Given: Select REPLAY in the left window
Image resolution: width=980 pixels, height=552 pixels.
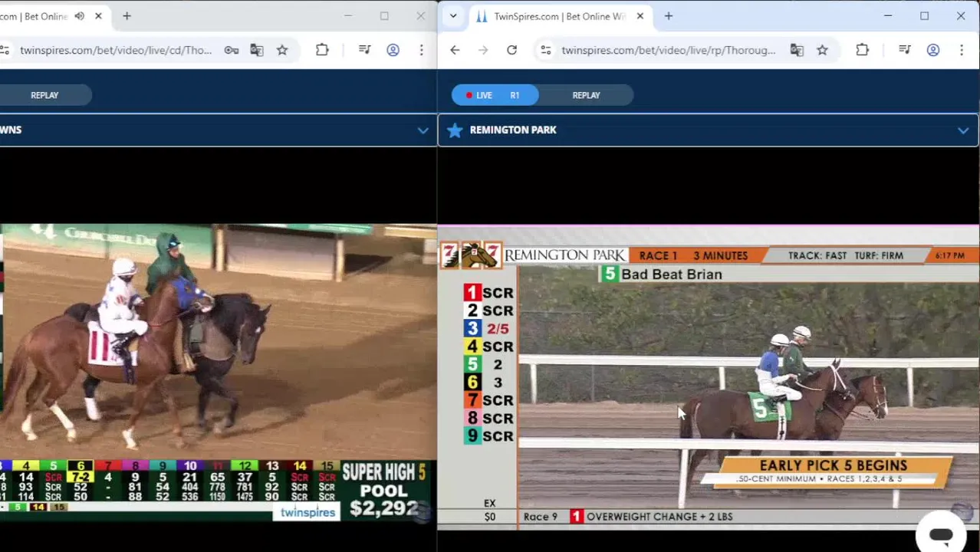Looking at the screenshot, I should 44,95.
